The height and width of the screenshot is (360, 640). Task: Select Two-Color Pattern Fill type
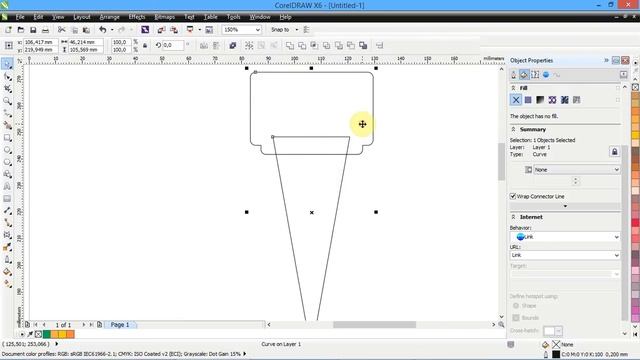[576, 100]
